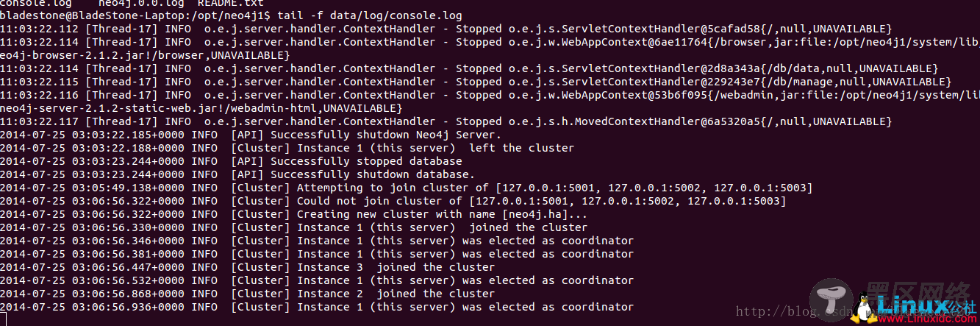The width and height of the screenshot is (980, 326).
Task: Click "Could not join cluster" log line
Action: point(393,201)
